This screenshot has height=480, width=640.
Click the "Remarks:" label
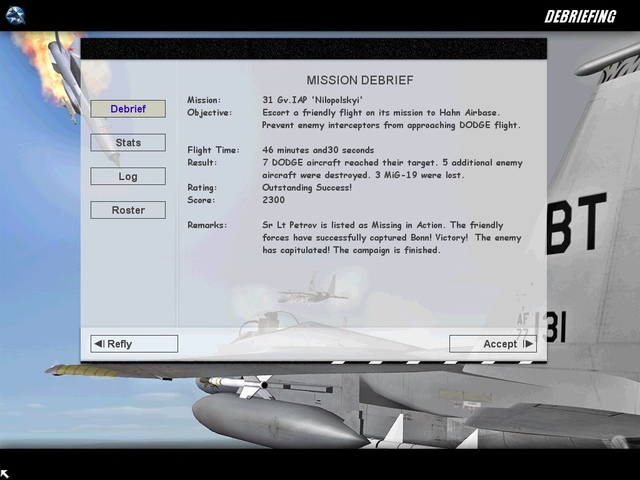(207, 225)
